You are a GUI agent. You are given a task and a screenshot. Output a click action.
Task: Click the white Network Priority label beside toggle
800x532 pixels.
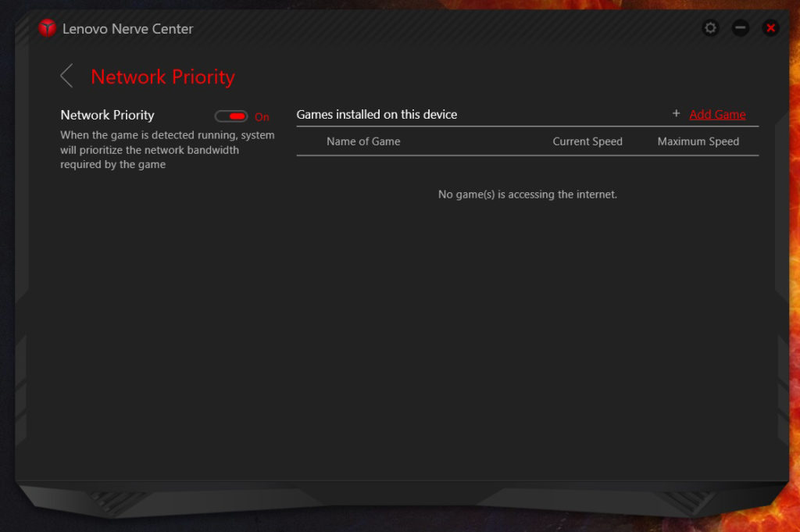[x=107, y=115]
